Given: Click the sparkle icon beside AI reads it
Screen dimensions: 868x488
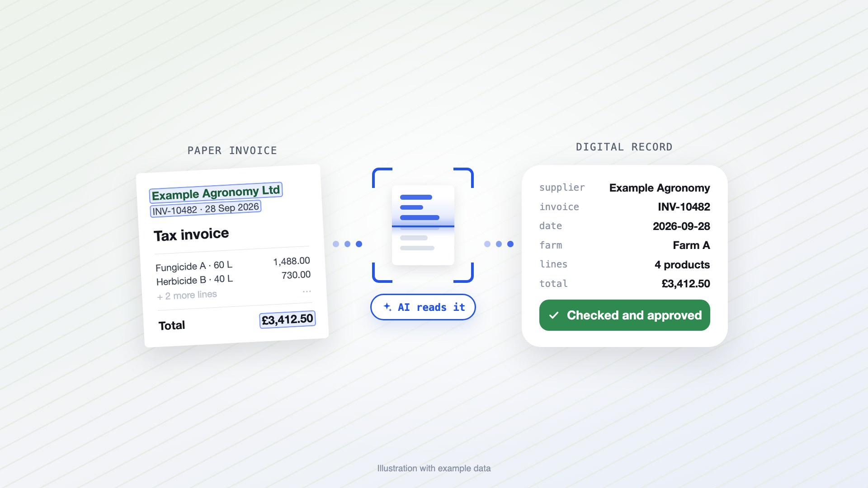Looking at the screenshot, I should (x=387, y=307).
